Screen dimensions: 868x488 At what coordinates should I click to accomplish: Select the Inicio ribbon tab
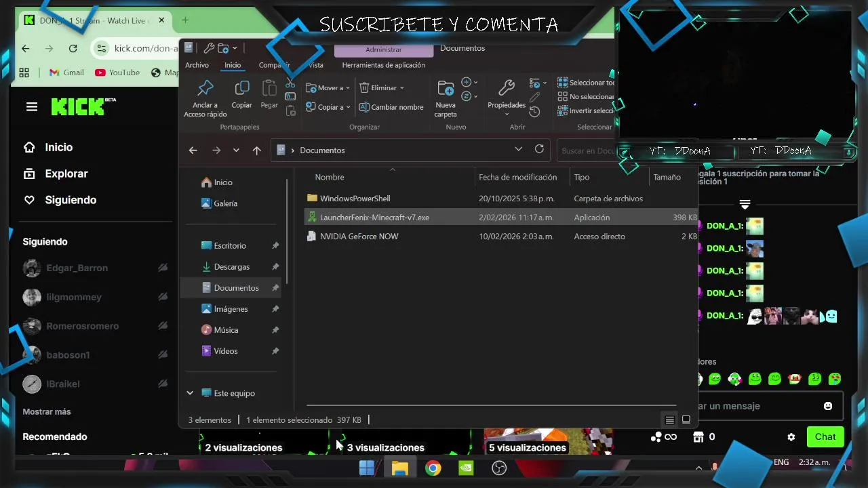233,65
